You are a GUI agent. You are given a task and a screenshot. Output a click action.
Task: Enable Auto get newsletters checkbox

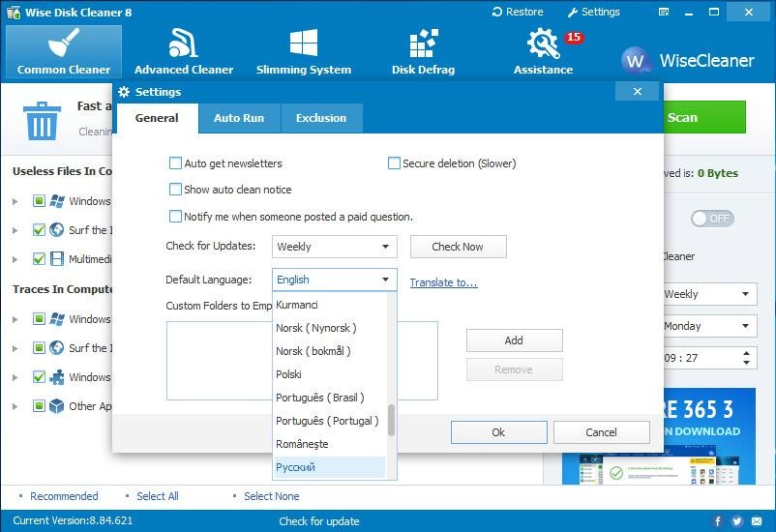pos(175,163)
